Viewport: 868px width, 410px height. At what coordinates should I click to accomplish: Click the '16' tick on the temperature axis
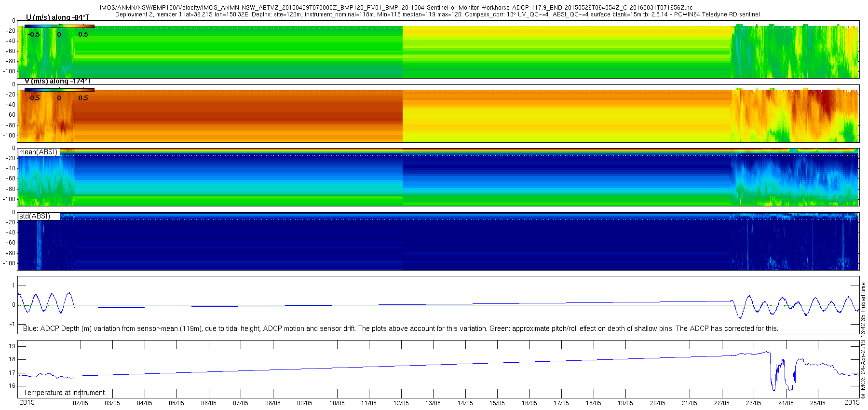[12, 386]
